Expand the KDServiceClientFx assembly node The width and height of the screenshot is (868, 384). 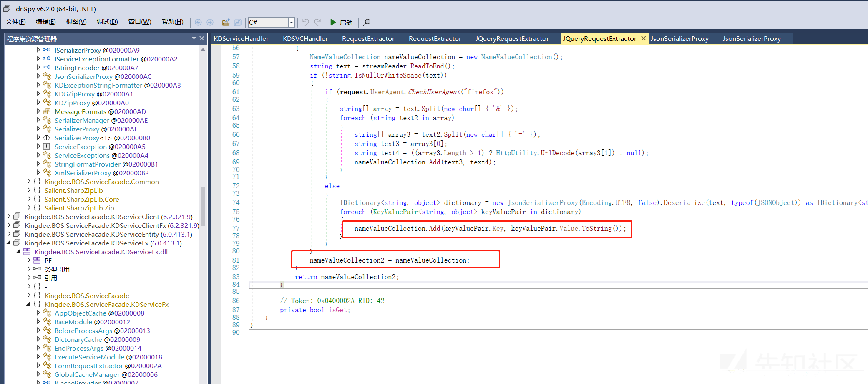tap(8, 225)
